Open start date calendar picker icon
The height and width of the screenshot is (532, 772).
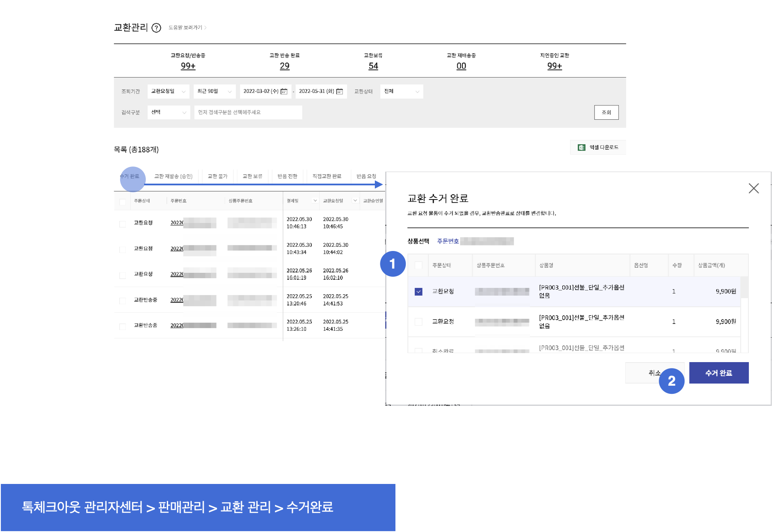(x=284, y=91)
